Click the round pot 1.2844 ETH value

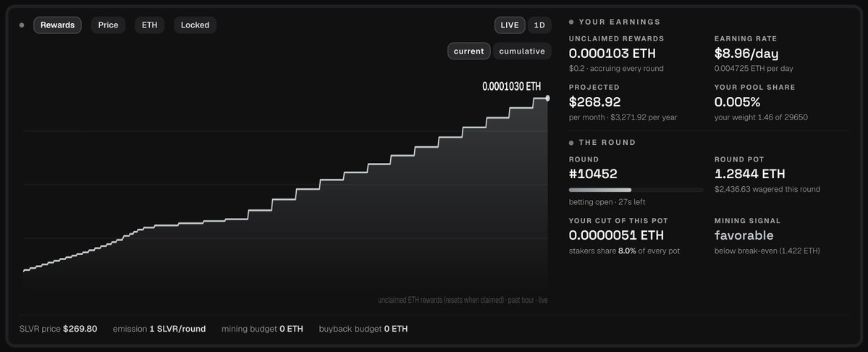pos(749,174)
